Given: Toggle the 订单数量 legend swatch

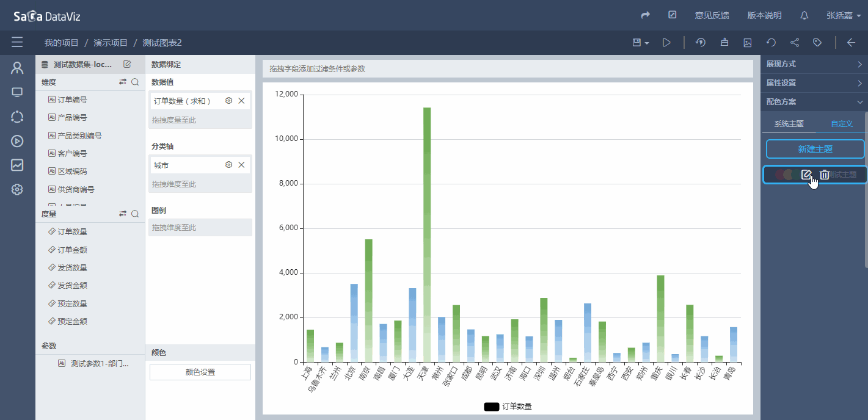Looking at the screenshot, I should 491,407.
